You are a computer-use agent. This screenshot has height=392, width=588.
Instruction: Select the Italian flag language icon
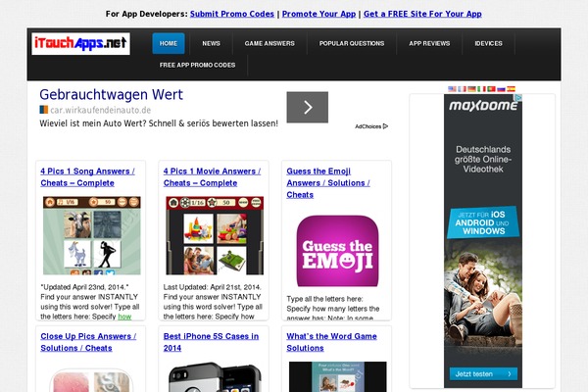[481, 89]
